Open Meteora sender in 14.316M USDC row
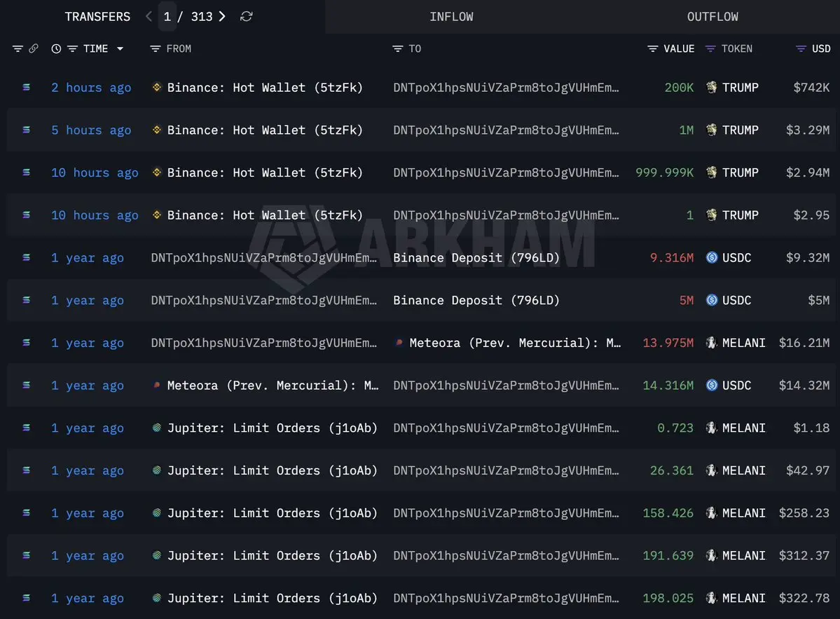Viewport: 840px width, 619px height. (x=273, y=386)
